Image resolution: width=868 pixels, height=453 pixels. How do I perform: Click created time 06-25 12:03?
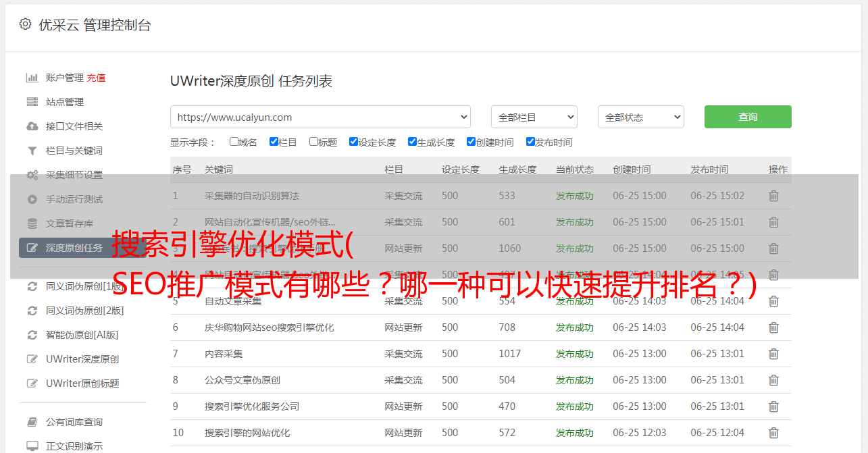640,433
